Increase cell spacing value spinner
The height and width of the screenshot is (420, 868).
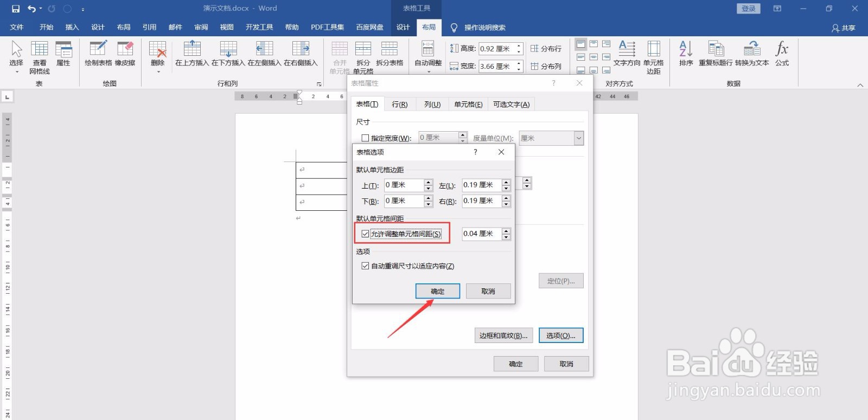click(x=506, y=231)
